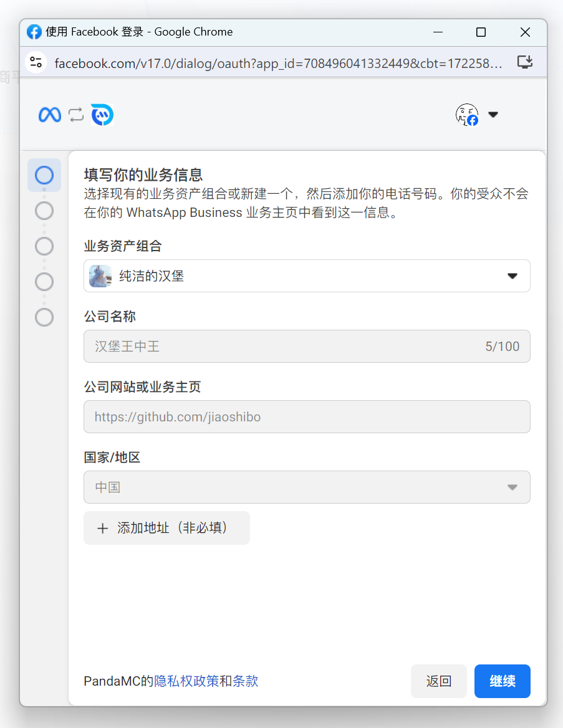Open the 国家/地区 country dropdown showing 中国
Image resolution: width=563 pixels, height=728 pixels.
tap(307, 487)
